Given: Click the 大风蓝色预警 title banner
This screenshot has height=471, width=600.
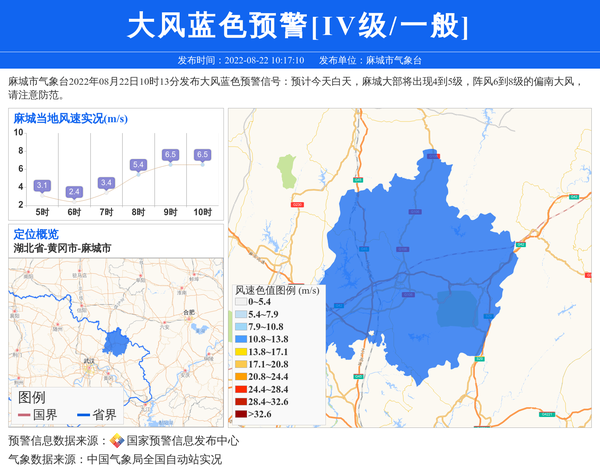Looking at the screenshot, I should tap(299, 26).
